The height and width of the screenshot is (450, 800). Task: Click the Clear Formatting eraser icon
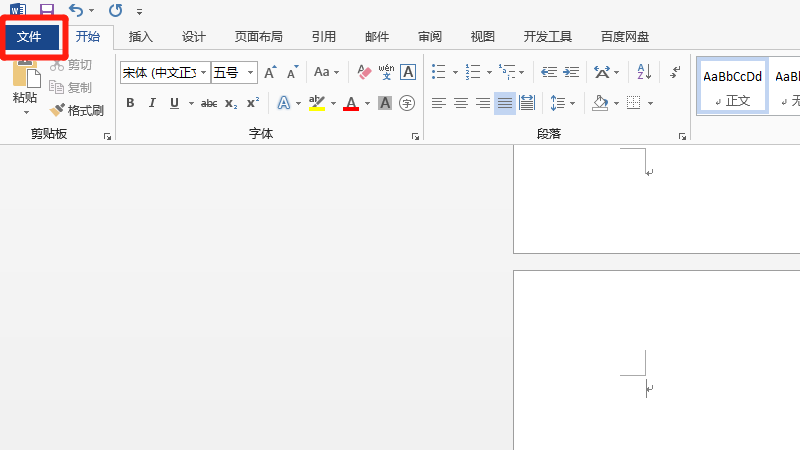click(x=363, y=72)
